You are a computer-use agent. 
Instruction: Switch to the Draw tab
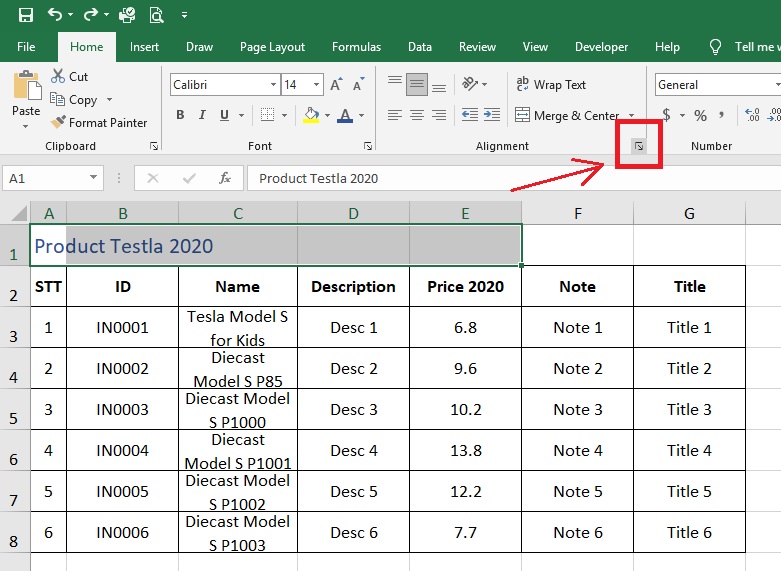pyautogui.click(x=199, y=47)
